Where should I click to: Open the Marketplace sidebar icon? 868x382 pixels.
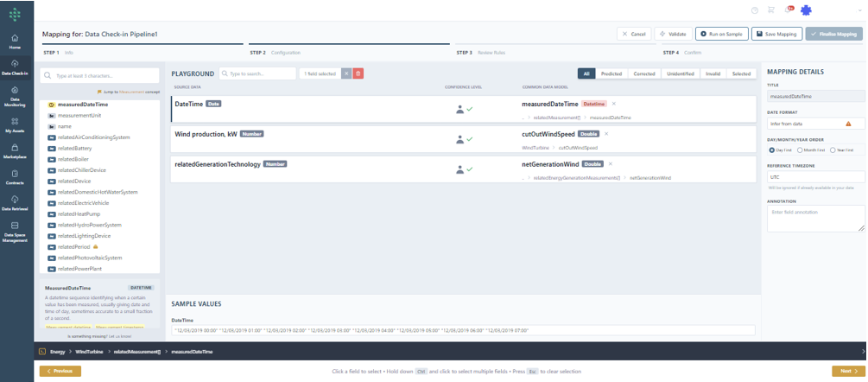16,152
